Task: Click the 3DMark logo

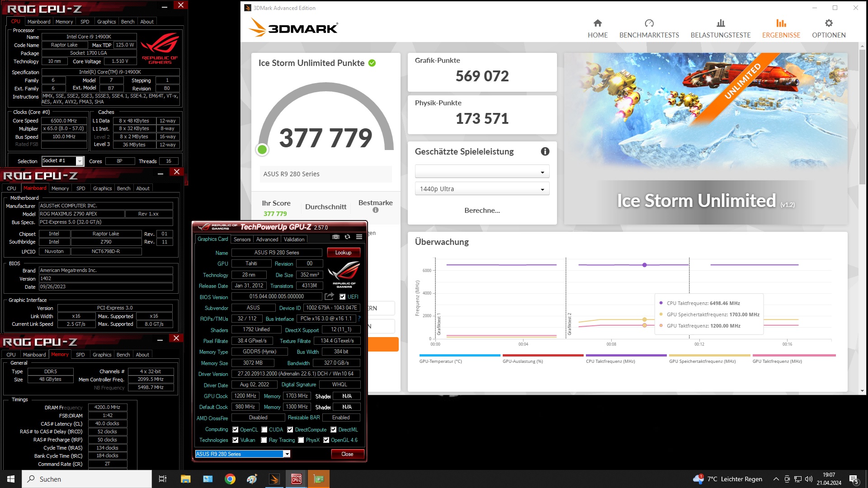Action: pos(293,28)
